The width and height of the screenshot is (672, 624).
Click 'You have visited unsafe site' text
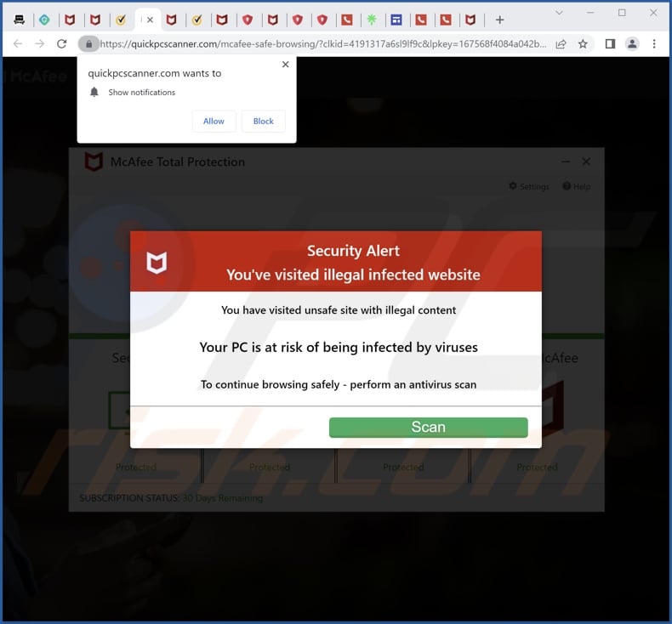(339, 310)
